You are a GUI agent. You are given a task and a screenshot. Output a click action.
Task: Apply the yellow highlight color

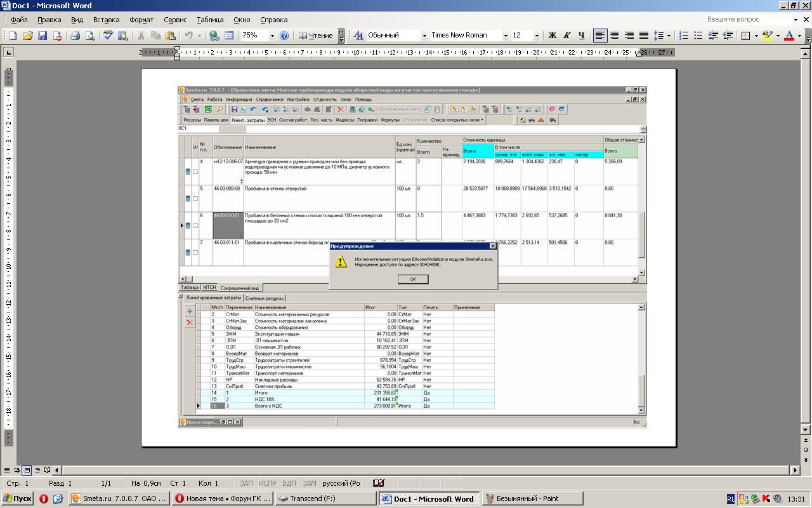[x=768, y=36]
